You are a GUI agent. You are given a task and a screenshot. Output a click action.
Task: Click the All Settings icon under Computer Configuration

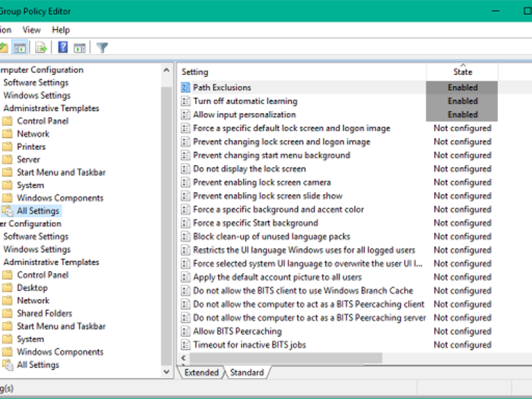[x=7, y=211]
